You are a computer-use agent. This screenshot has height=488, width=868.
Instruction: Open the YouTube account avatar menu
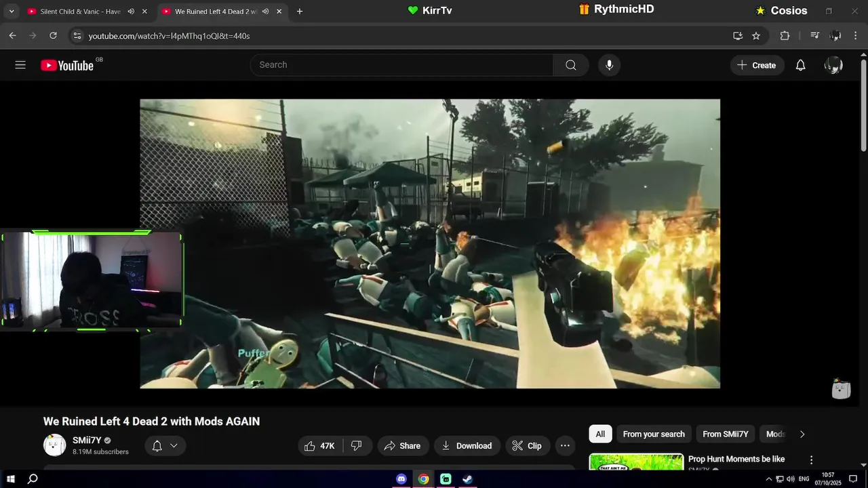coord(833,65)
